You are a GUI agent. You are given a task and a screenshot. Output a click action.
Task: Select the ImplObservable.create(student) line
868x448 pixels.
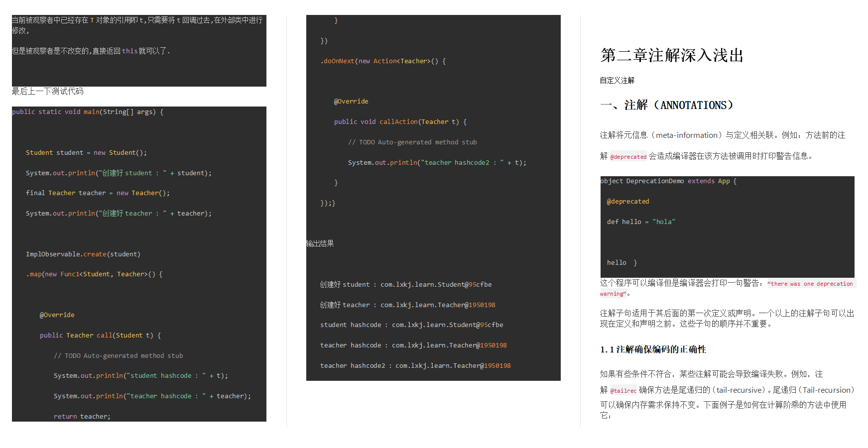pos(83,254)
